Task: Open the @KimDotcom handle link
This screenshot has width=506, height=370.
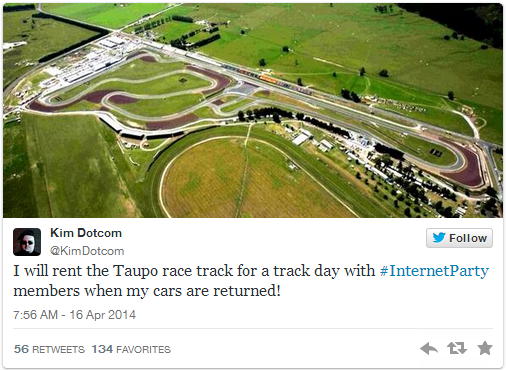Action: pos(87,251)
